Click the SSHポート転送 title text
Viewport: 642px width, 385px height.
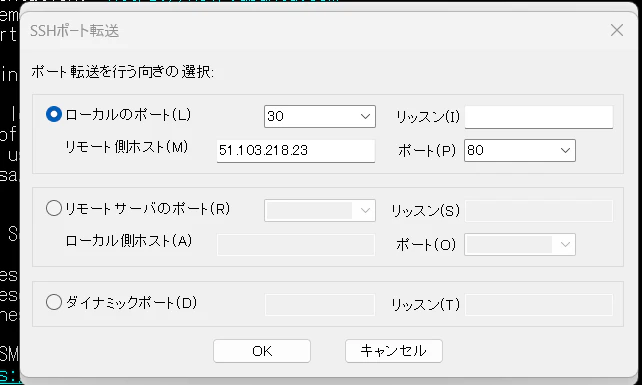click(x=75, y=31)
